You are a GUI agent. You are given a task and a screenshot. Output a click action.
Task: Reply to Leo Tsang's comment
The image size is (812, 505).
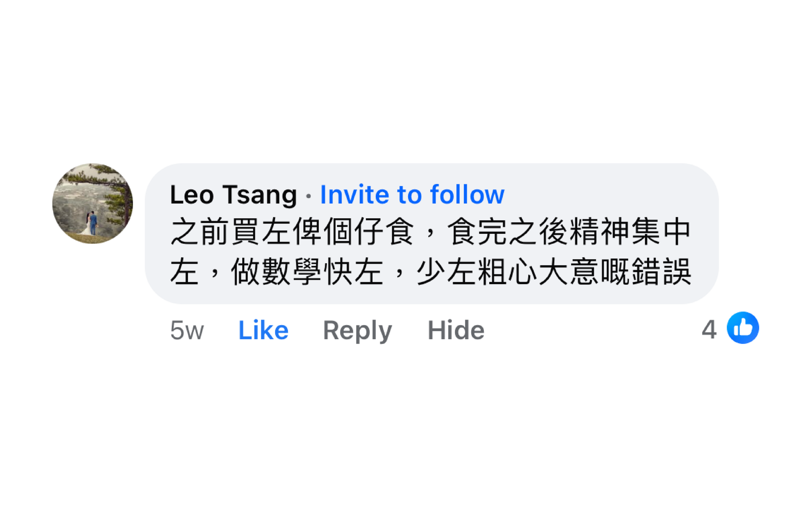pyautogui.click(x=357, y=330)
